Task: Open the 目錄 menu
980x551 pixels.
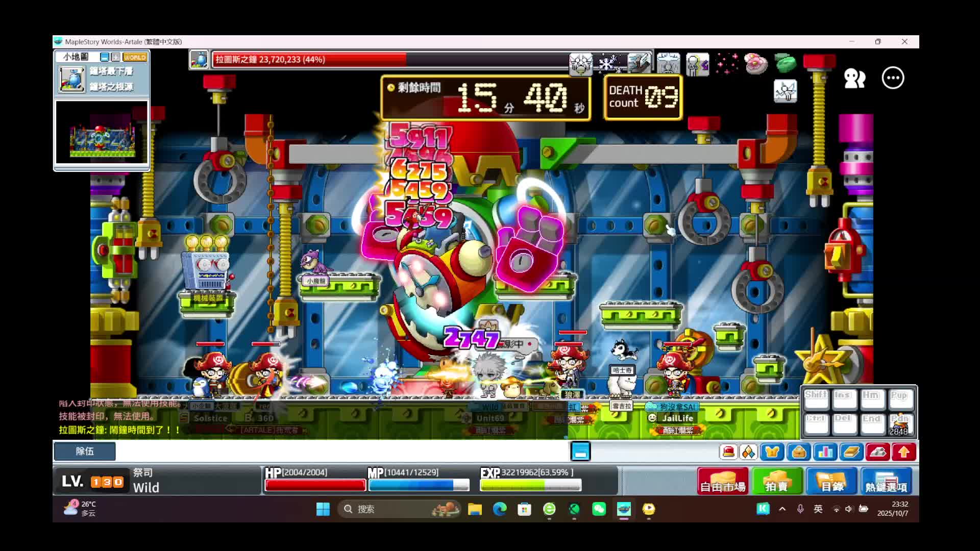Action: 831,481
